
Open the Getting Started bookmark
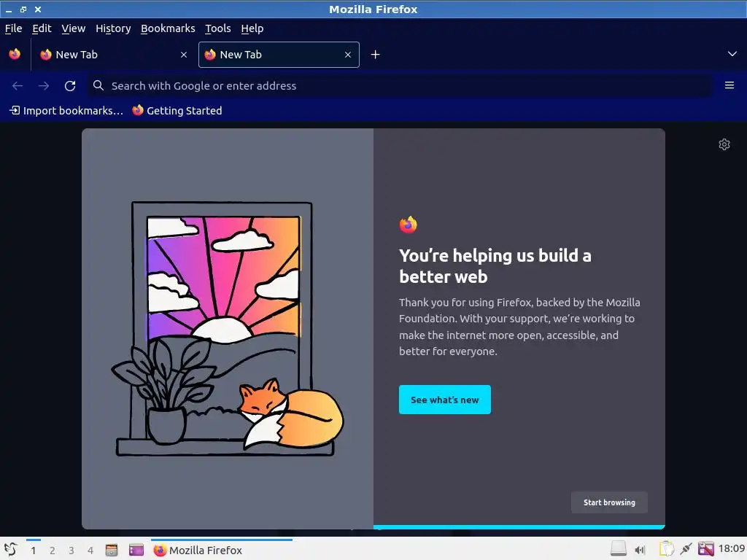(x=177, y=111)
